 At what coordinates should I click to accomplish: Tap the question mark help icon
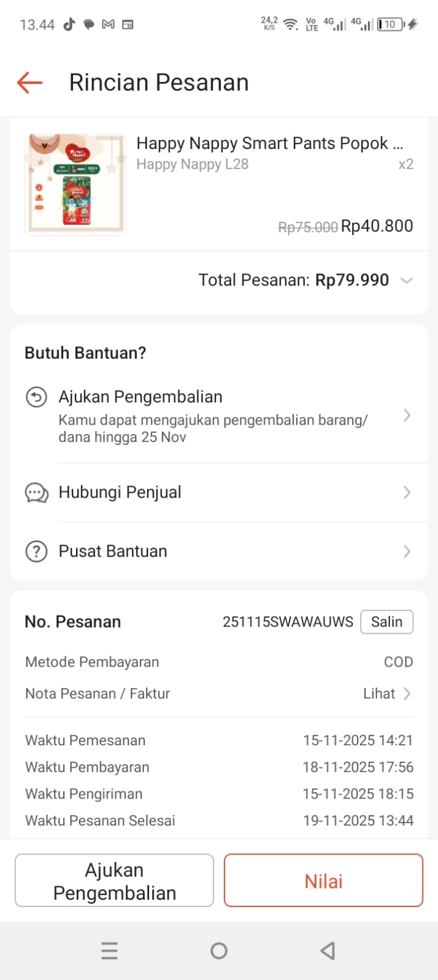tap(36, 552)
